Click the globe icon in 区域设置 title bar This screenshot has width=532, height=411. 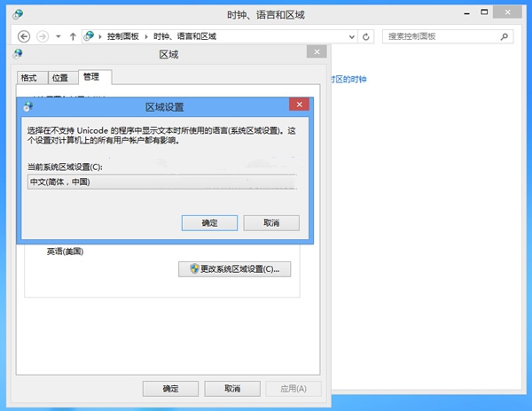[28, 105]
